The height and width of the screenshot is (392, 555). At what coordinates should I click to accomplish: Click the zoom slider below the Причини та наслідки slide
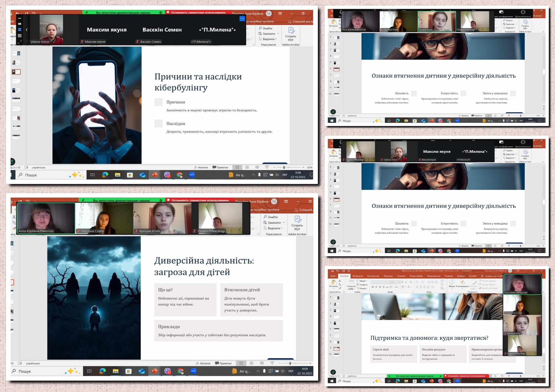[284, 168]
